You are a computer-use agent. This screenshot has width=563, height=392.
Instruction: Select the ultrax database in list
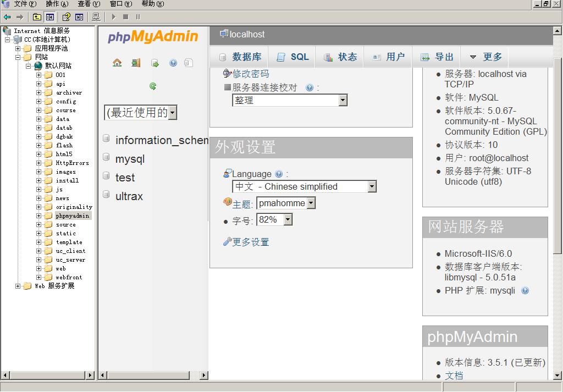(129, 196)
